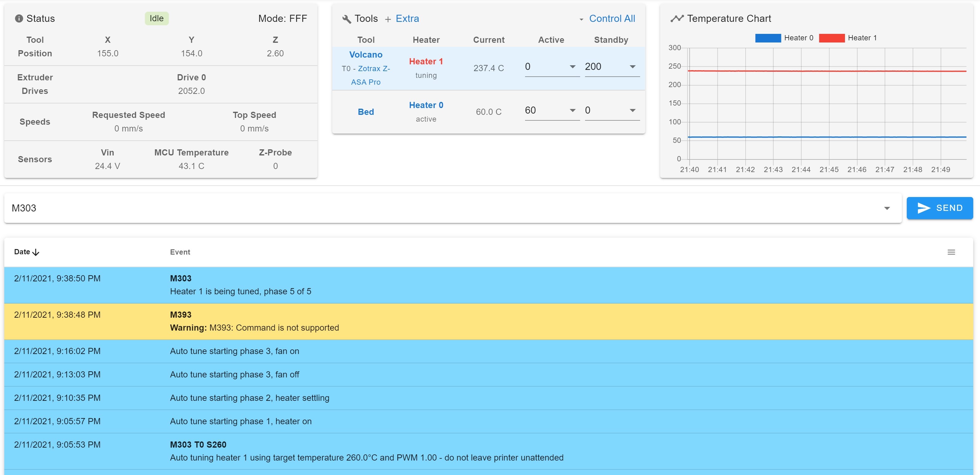Click the plus icon next to Extra
This screenshot has width=980, height=475.
(x=388, y=19)
